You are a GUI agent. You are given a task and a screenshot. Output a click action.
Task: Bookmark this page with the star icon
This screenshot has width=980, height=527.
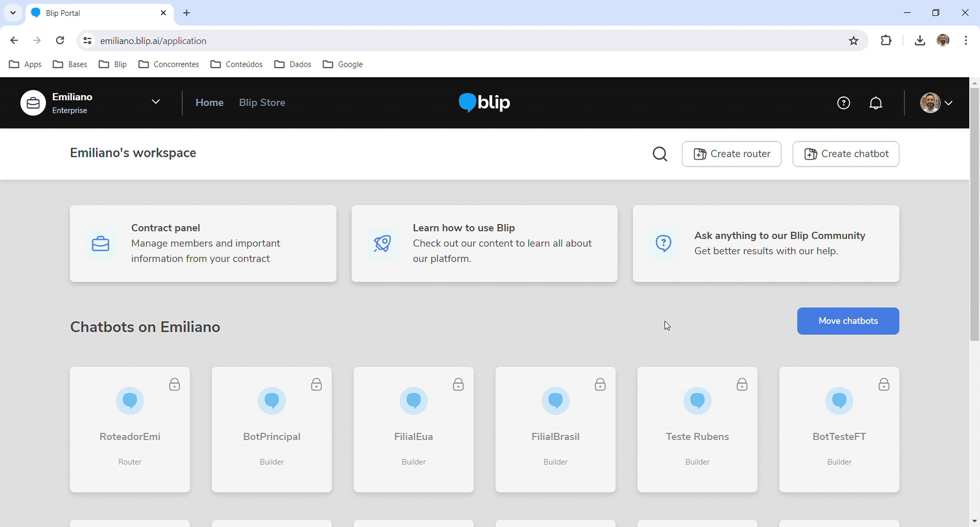854,41
